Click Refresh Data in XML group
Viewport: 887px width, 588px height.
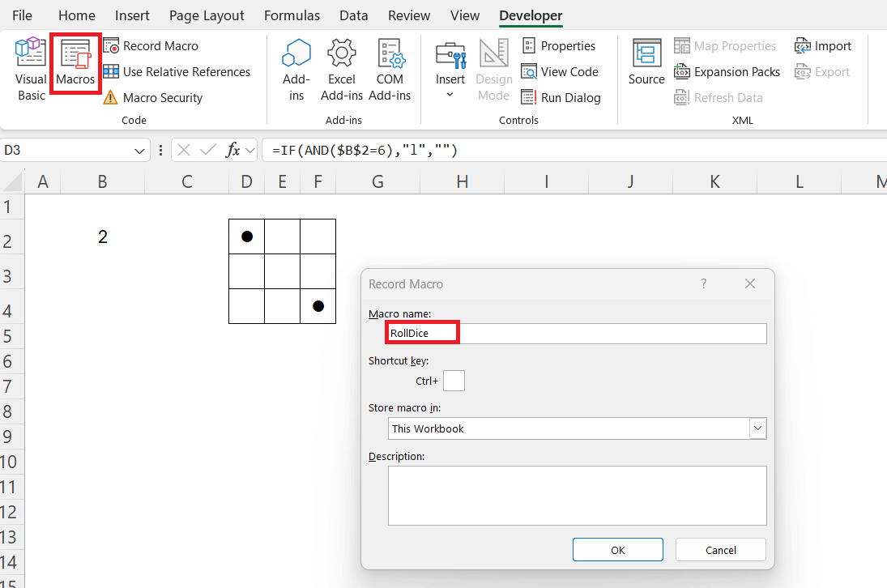(x=719, y=98)
